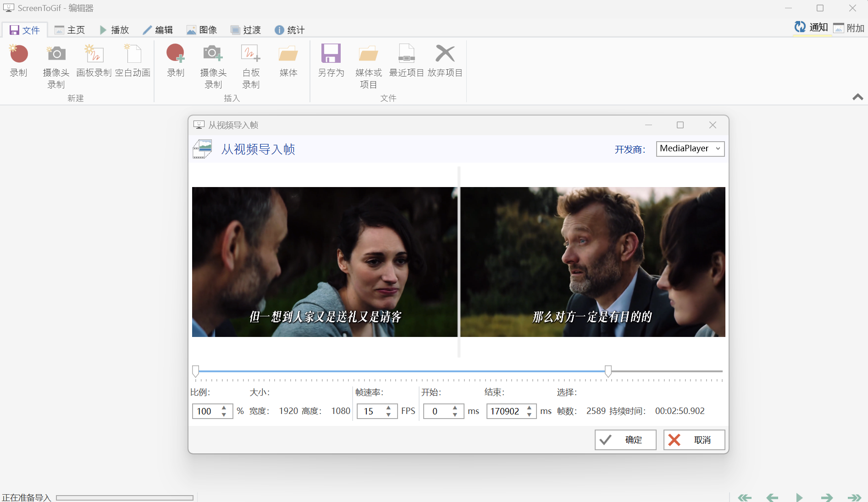868x502 pixels.
Task: Open webcam recorder in 新建 group
Action: 56,66
